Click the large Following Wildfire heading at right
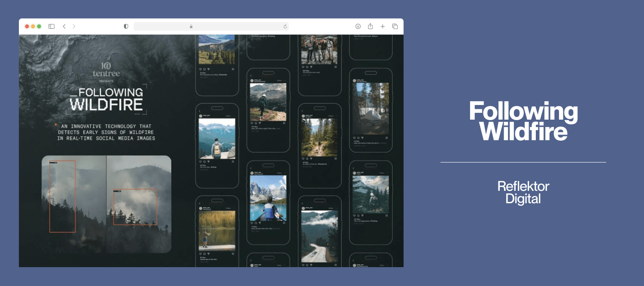This screenshot has width=644, height=286. click(x=523, y=121)
